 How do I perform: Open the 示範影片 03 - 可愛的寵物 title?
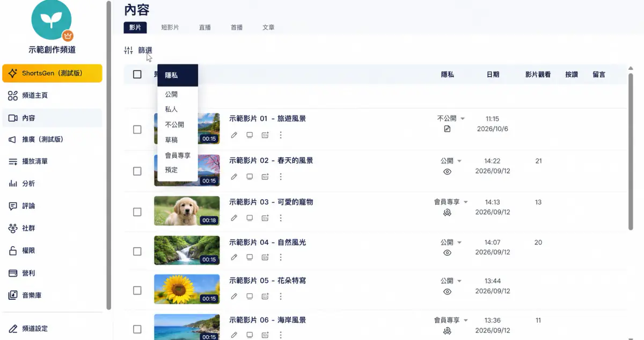(x=271, y=202)
